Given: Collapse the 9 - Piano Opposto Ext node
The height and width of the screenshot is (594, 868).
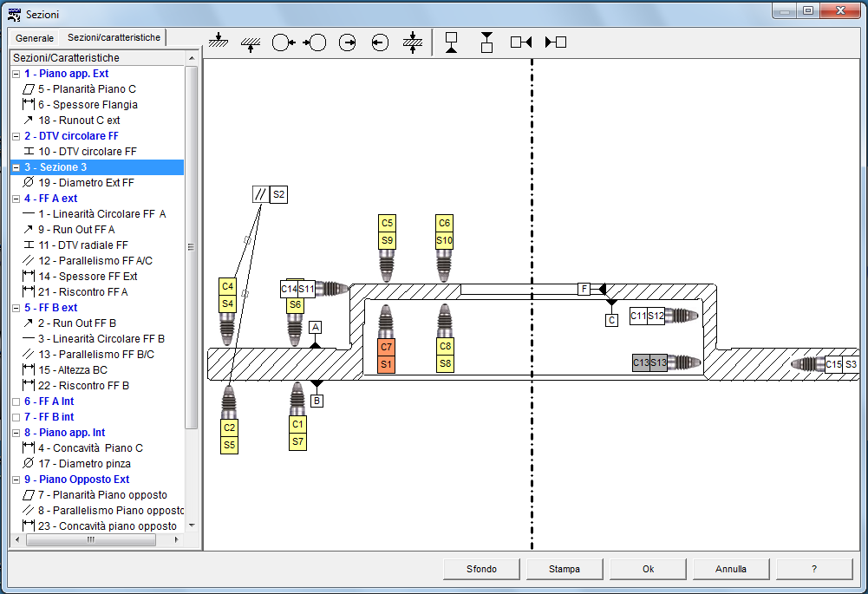Looking at the screenshot, I should point(16,480).
